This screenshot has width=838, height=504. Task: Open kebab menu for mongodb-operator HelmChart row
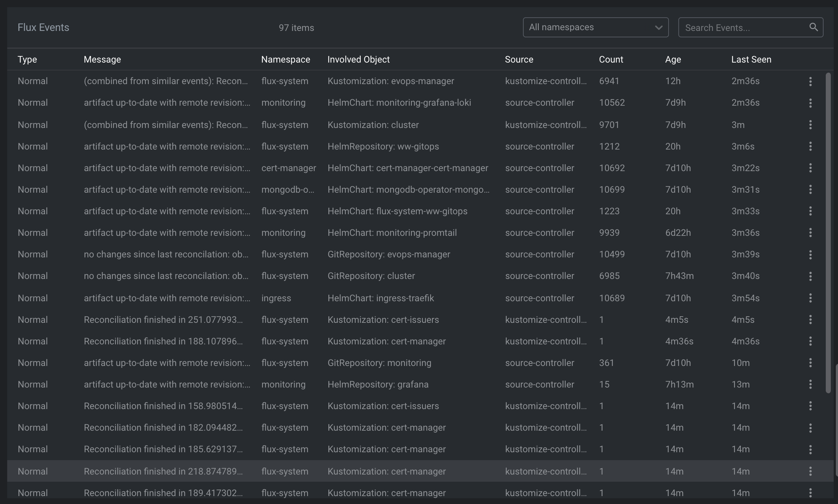coord(810,189)
